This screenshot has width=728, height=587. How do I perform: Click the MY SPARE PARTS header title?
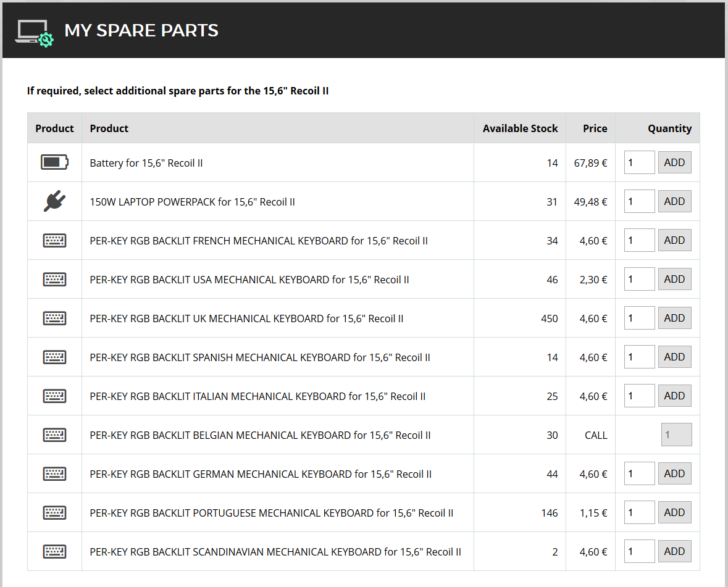coord(141,31)
